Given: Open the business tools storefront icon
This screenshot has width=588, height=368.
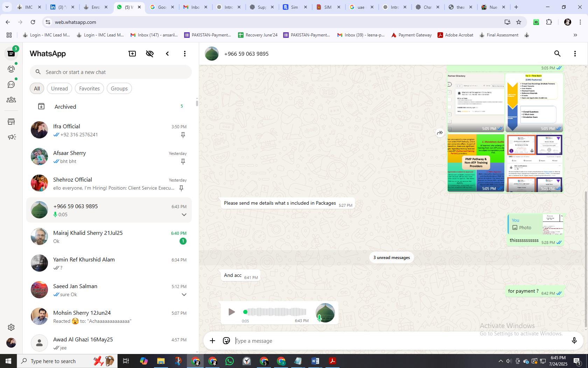Looking at the screenshot, I should [11, 122].
